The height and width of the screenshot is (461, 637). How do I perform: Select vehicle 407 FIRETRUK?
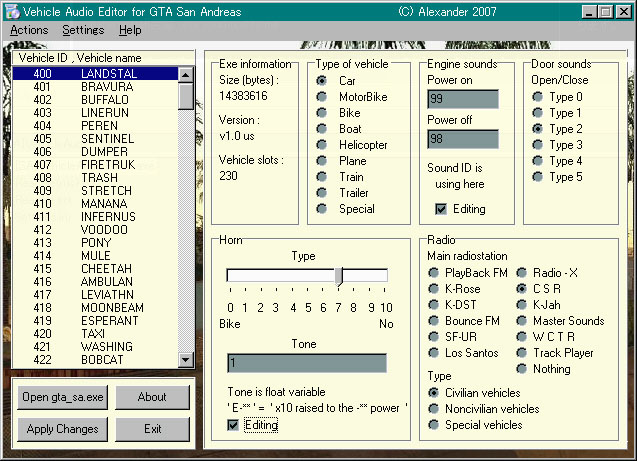[95, 164]
